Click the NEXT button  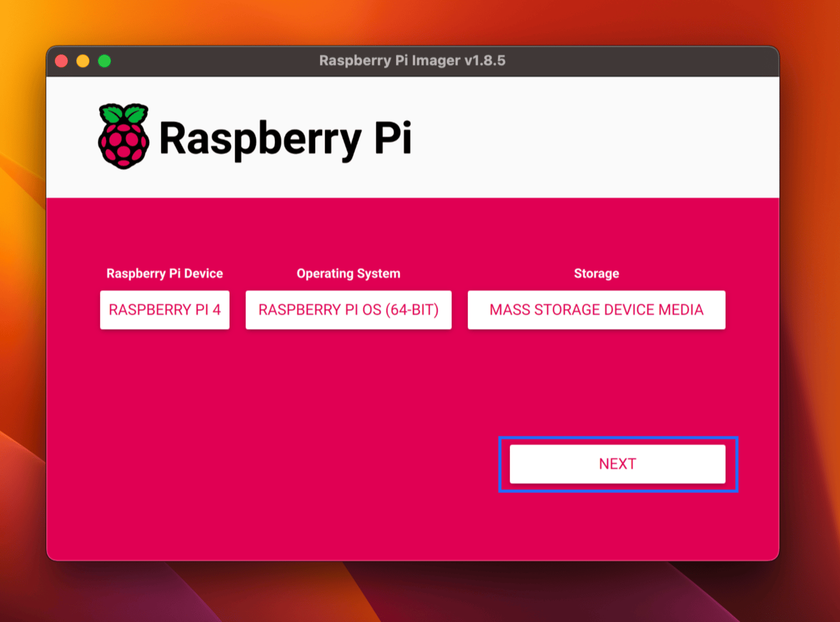tap(617, 464)
